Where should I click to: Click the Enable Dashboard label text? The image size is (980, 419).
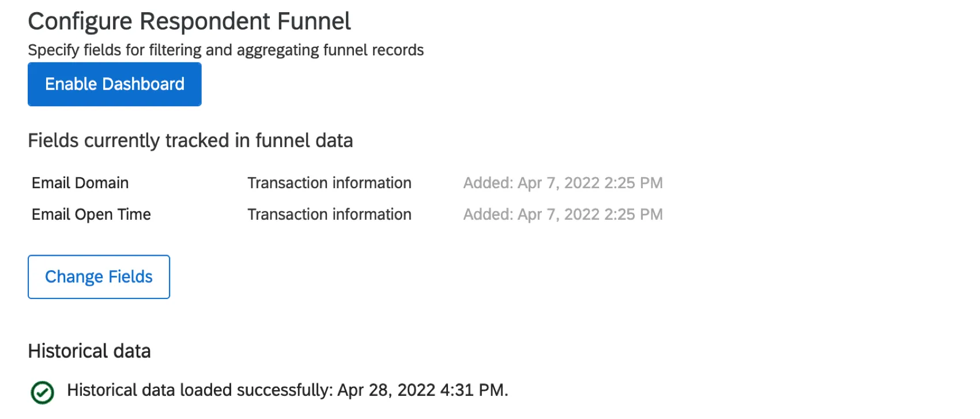[114, 84]
